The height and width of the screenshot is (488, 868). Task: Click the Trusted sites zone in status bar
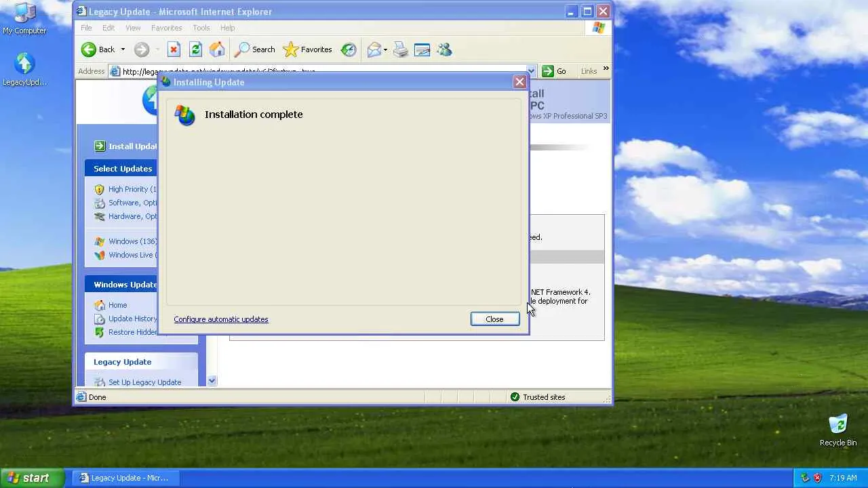(x=537, y=397)
